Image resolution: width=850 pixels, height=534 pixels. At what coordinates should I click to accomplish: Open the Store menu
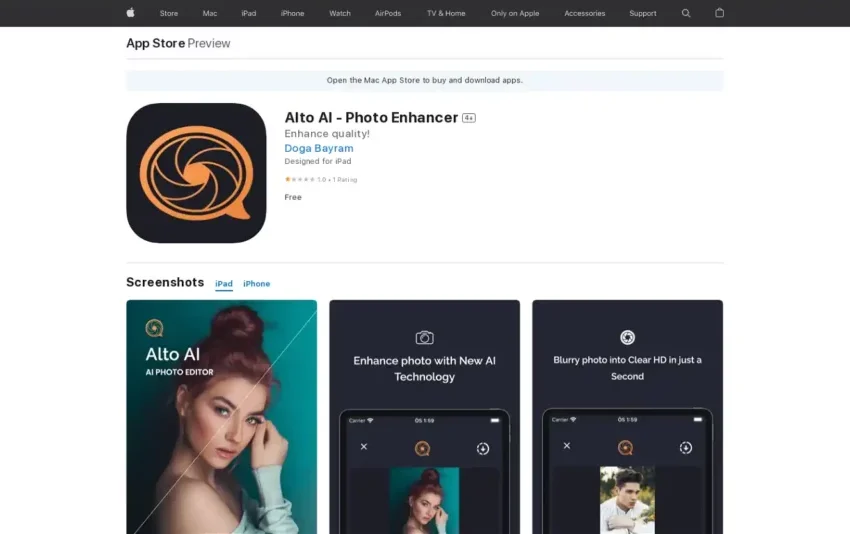point(169,13)
